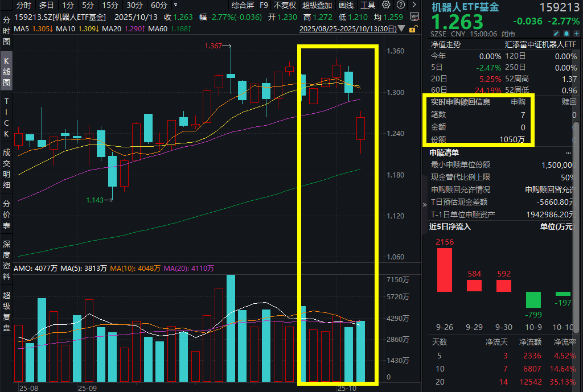Select the 画线 drawing tool
Screen dimensions: 583x392
(x=346, y=5)
